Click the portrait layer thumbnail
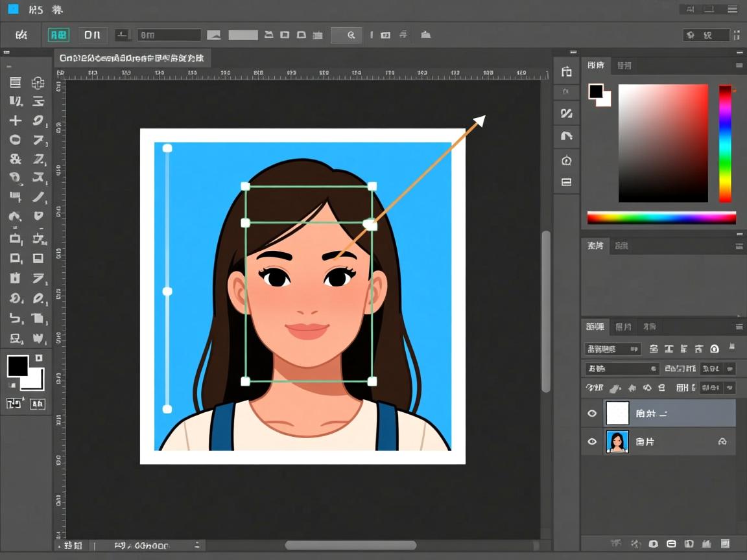Viewport: 747px width, 560px height. [617, 441]
